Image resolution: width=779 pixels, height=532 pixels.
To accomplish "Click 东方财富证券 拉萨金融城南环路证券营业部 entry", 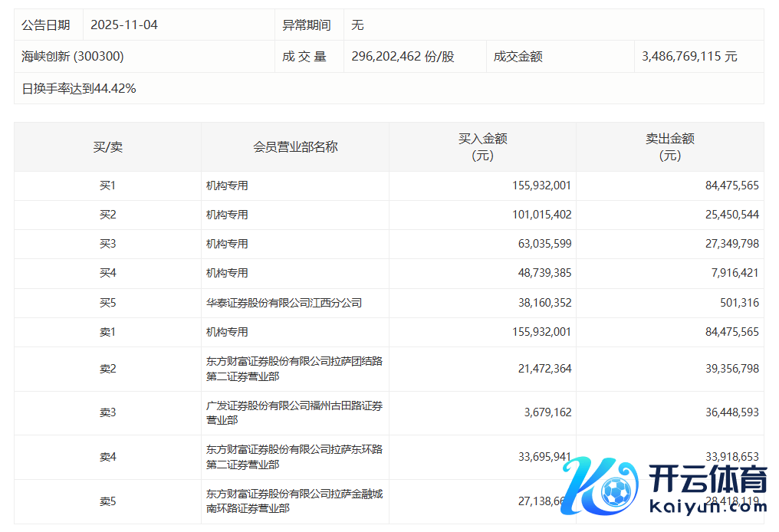I will pyautogui.click(x=294, y=501).
